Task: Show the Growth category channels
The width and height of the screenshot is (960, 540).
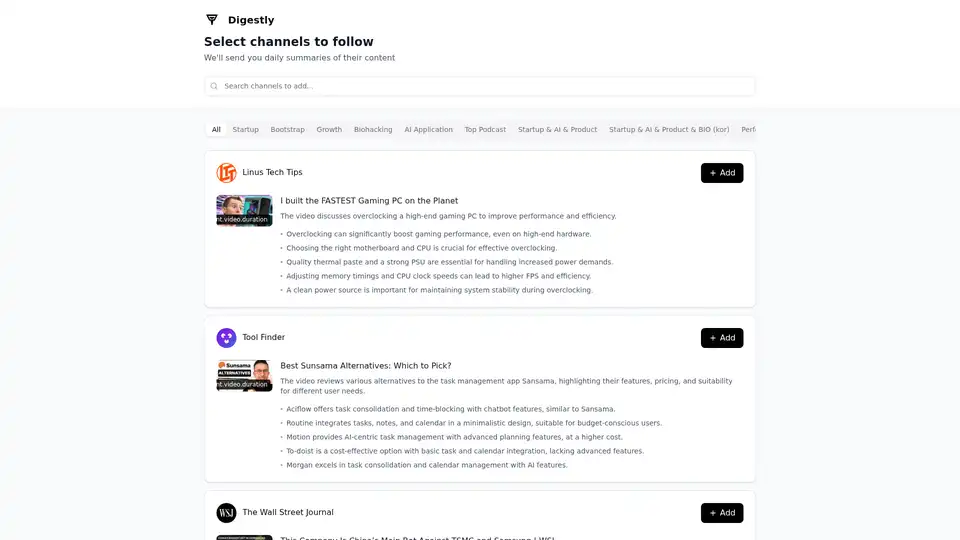Action: click(x=329, y=129)
